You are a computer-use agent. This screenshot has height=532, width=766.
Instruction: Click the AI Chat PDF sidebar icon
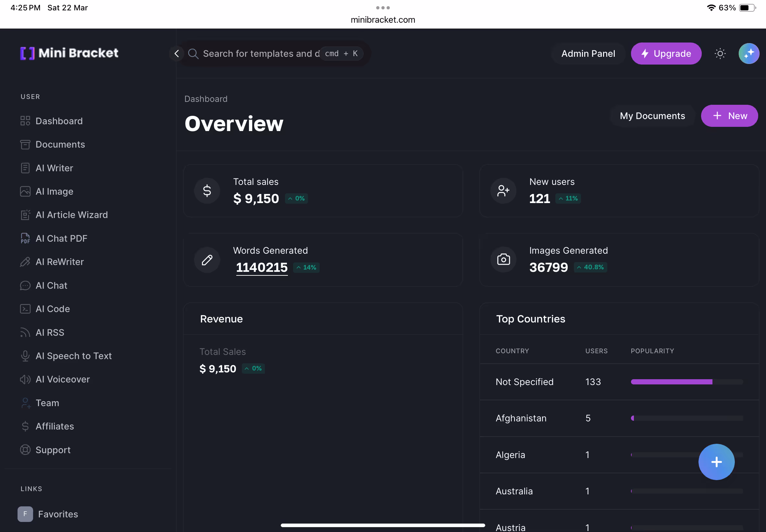(25, 238)
